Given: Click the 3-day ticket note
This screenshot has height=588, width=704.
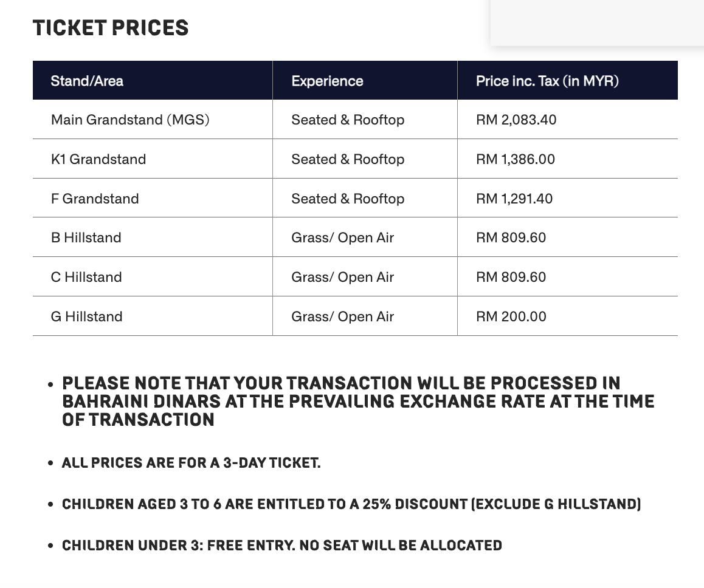Looking at the screenshot, I should point(192,462).
